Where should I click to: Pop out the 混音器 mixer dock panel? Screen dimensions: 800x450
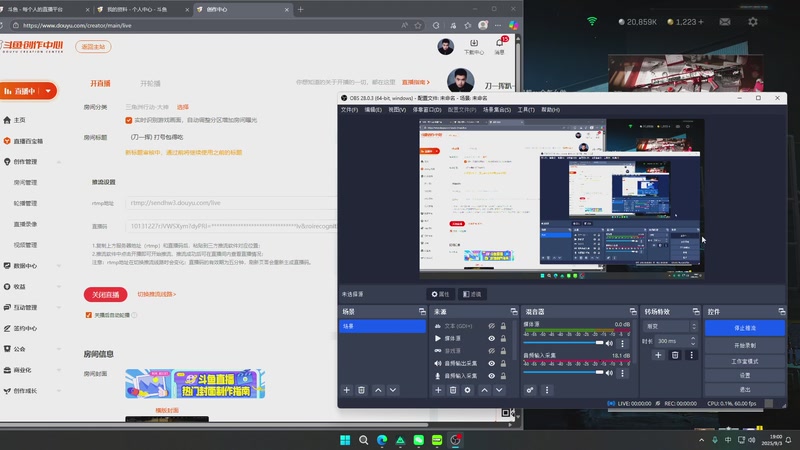point(633,311)
